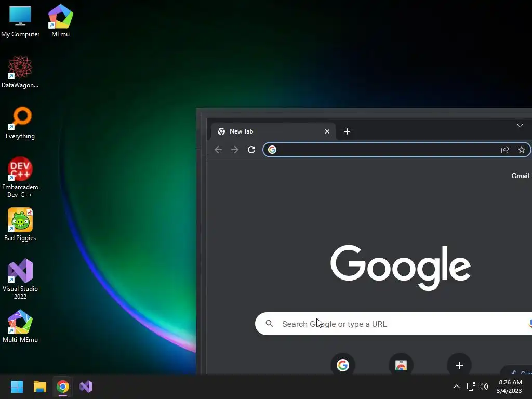
Task: Open the volume tray icon
Action: [484, 387]
